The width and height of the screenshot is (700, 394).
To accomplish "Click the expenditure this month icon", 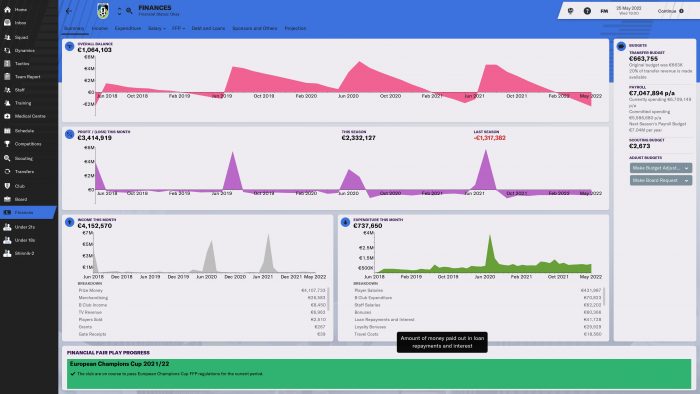I will point(345,222).
